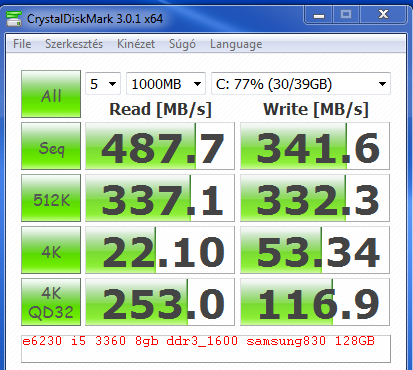This screenshot has height=370, width=413.
Task: Click the CrystalDiskMark title bar app icon
Action: 14,19
